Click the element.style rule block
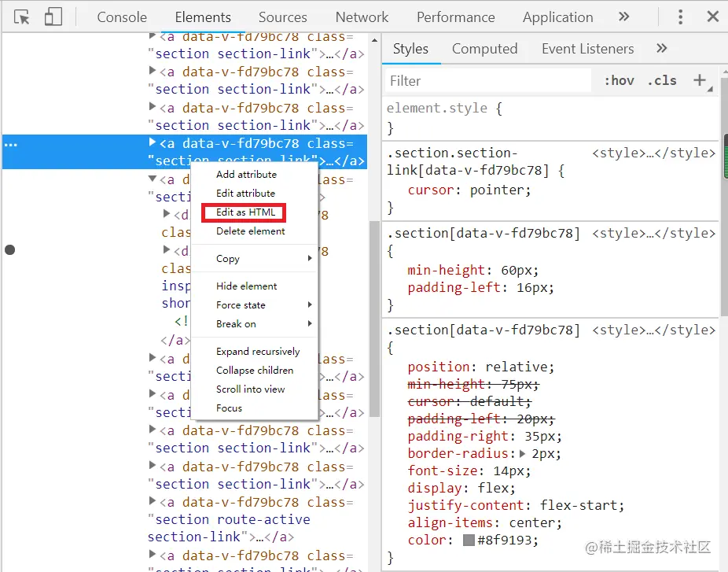Viewport: 728px width, 572px height. [550, 117]
